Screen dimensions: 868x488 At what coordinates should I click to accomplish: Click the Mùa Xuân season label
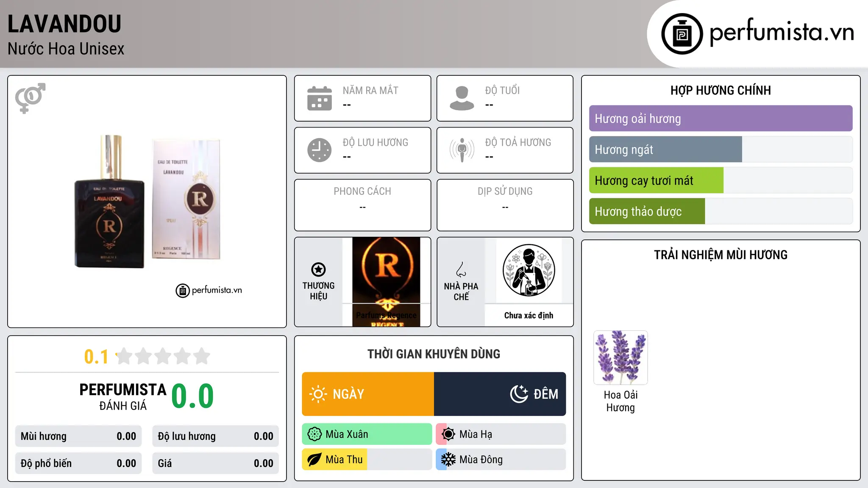pos(347,434)
